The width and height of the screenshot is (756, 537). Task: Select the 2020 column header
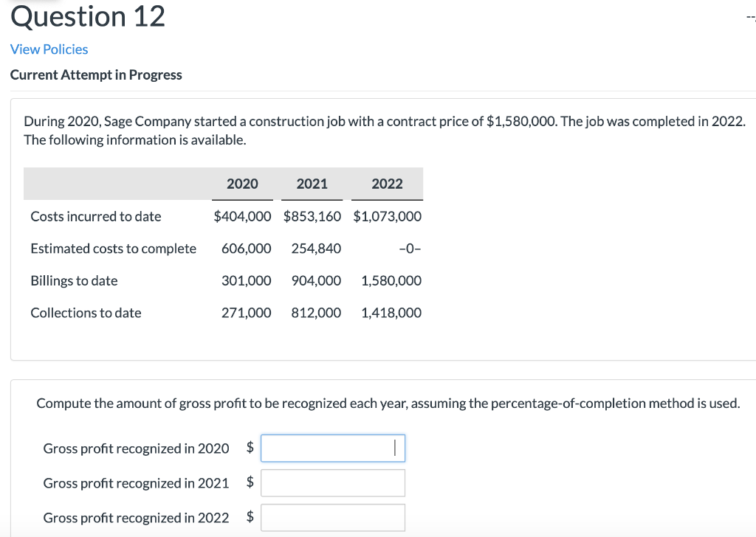pyautogui.click(x=242, y=184)
